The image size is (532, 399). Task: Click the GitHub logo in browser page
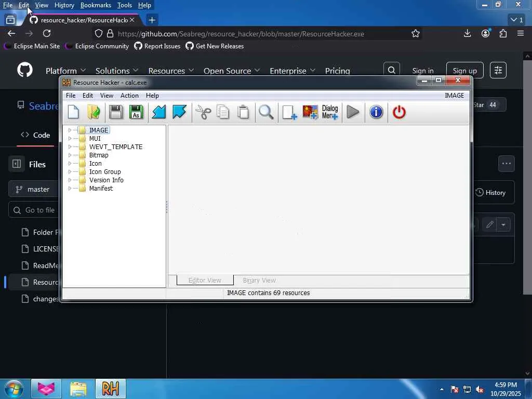[x=25, y=70]
